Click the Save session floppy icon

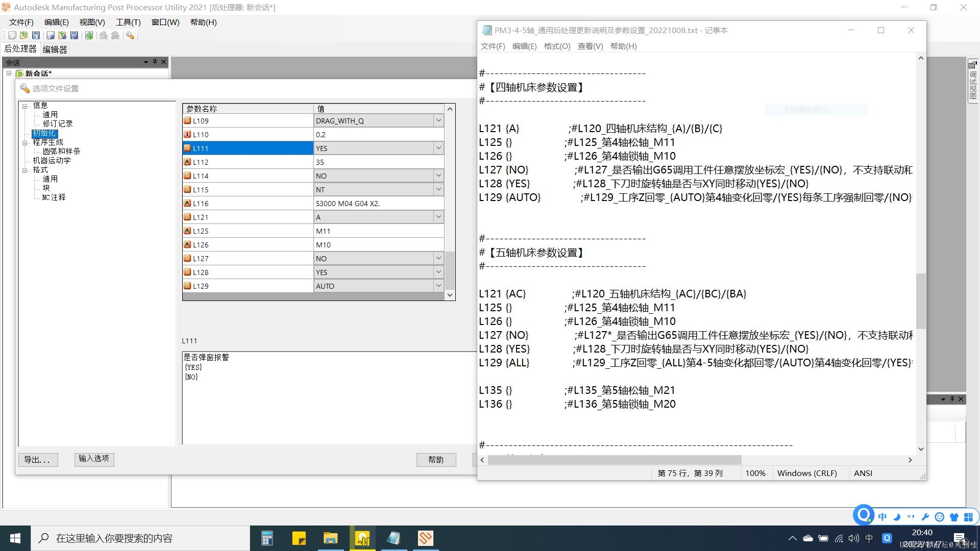36,35
